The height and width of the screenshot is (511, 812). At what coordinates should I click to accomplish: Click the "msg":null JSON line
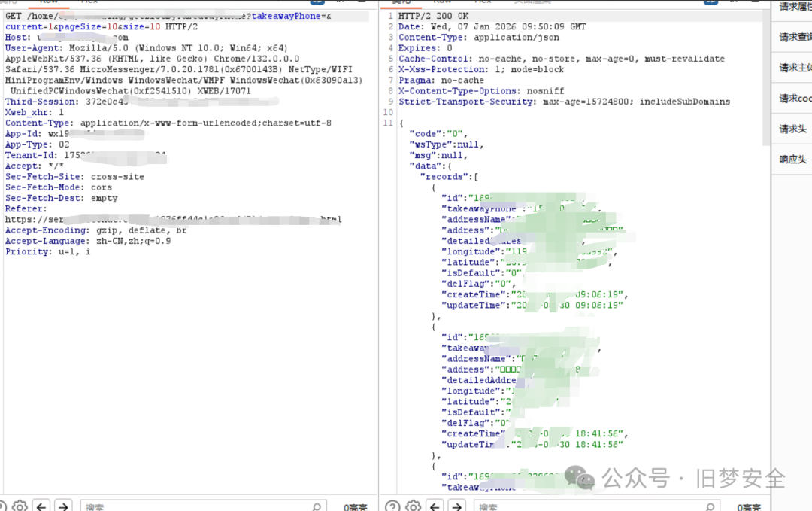[x=438, y=156]
